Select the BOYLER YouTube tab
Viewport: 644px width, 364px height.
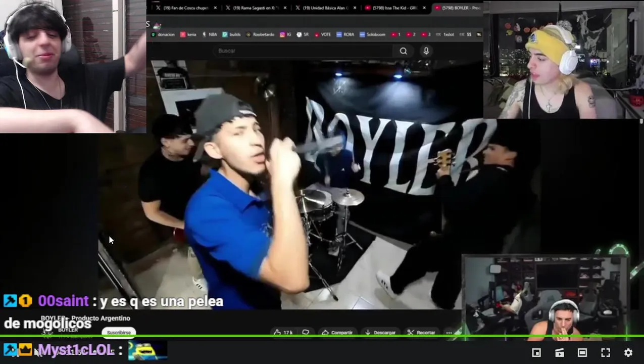pyautogui.click(x=458, y=8)
